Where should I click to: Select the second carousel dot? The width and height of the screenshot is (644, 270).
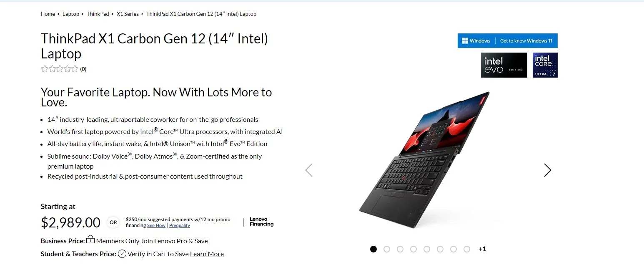pyautogui.click(x=387, y=249)
